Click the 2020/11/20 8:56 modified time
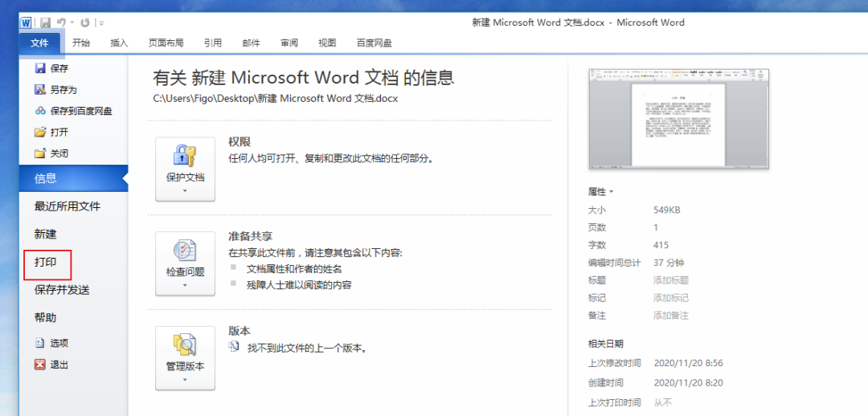 (x=688, y=364)
